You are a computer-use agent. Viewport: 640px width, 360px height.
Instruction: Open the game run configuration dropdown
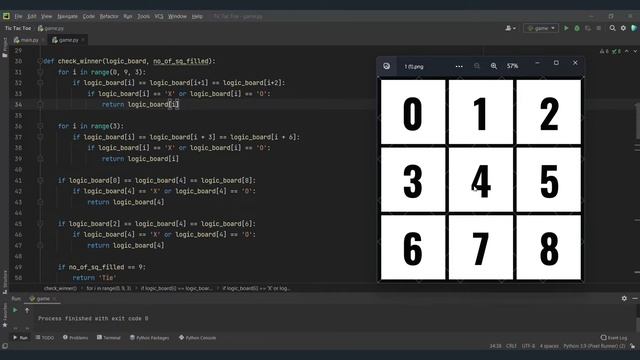[541, 28]
